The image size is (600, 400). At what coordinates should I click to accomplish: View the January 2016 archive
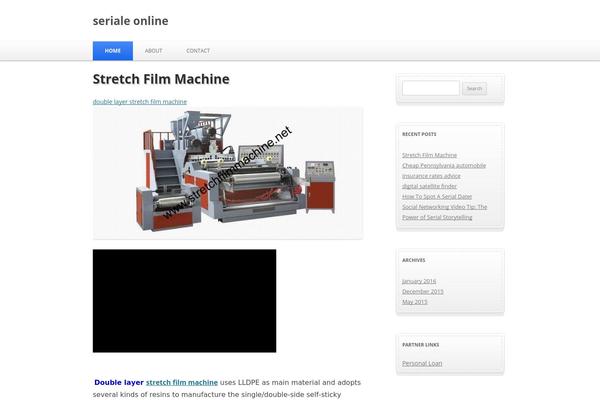(419, 281)
